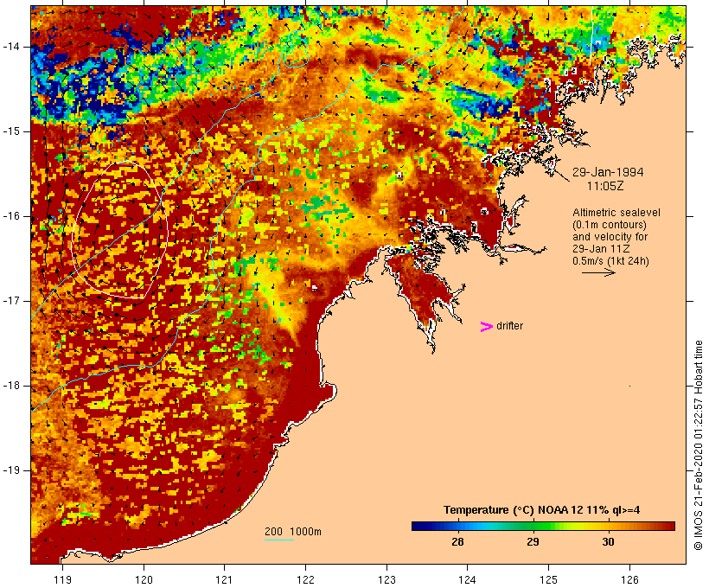The width and height of the screenshot is (709, 588).
Task: Click the colorbar tick label 28
Action: 457,541
